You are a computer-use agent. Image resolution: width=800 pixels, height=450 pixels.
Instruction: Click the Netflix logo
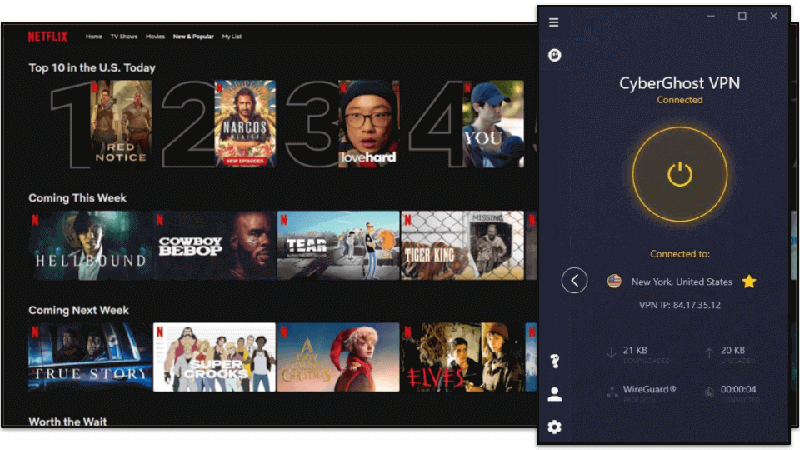pos(47,37)
